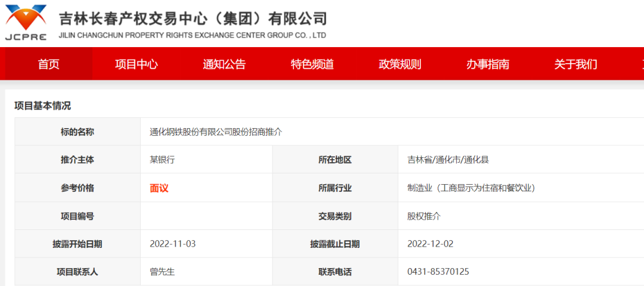Image resolution: width=644 pixels, height=286 pixels.
Task: Click the company name 吉林长春产权交易中心 title
Action: [193, 18]
